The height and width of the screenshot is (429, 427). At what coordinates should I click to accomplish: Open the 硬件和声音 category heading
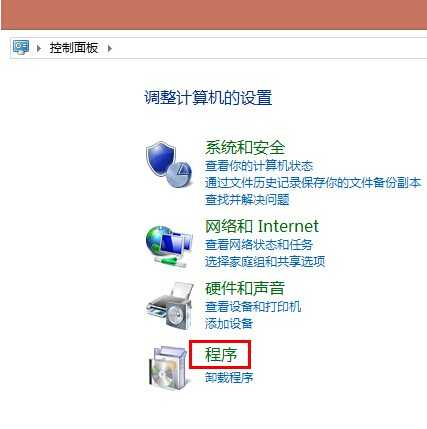(245, 288)
